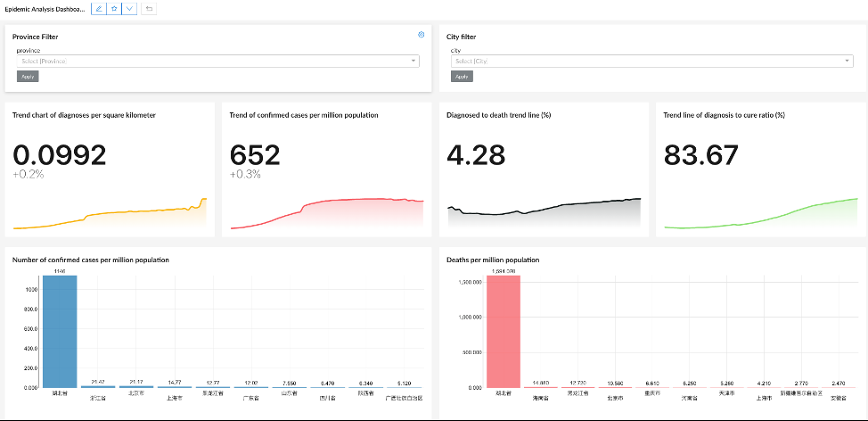The image size is (868, 421).
Task: Click the yellow diagnoses per square kilometer trendline
Action: [x=110, y=212]
